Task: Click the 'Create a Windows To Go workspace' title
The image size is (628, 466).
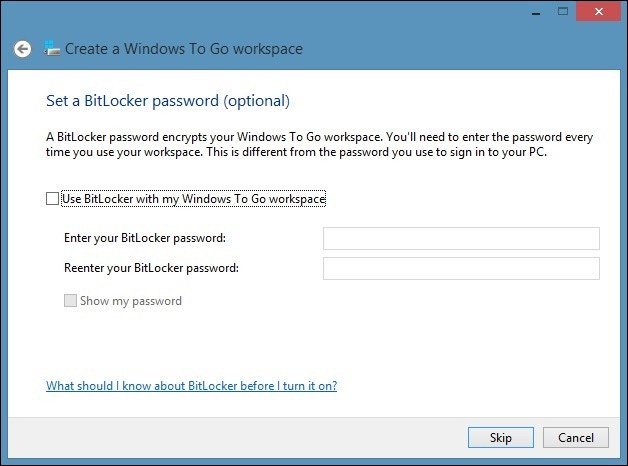Action: (184, 48)
